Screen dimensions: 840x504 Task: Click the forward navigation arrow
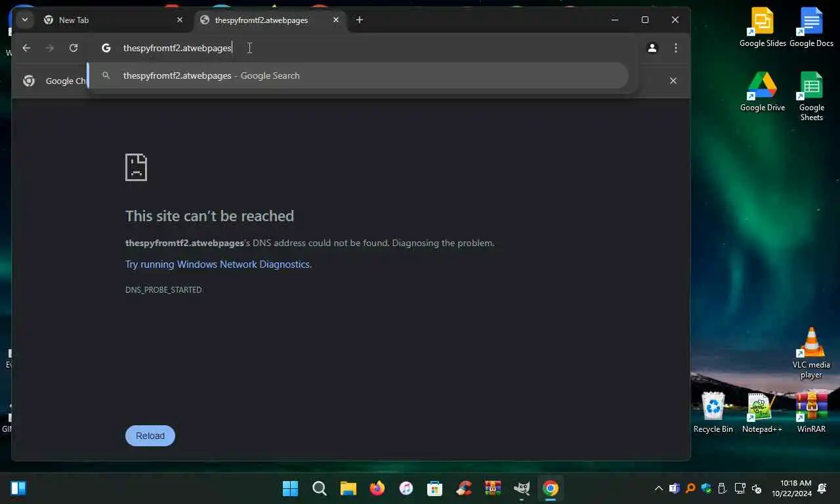50,48
